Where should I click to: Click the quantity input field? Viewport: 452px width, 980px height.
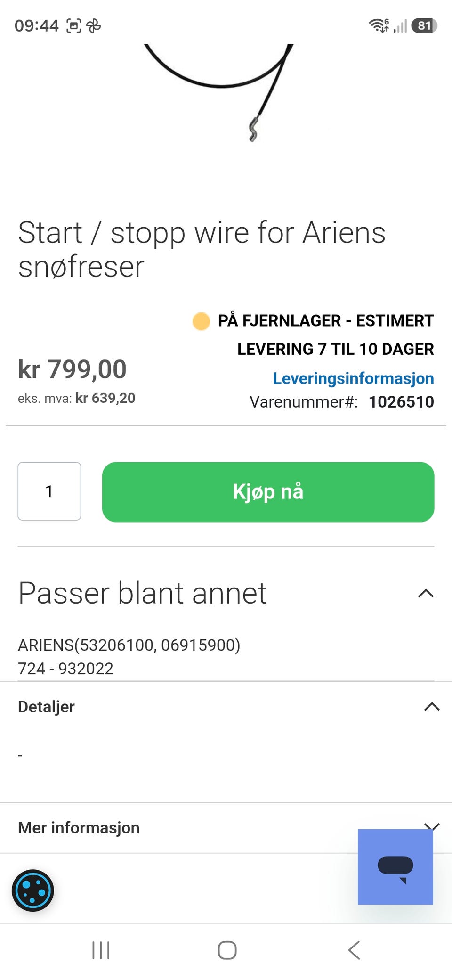coord(49,491)
